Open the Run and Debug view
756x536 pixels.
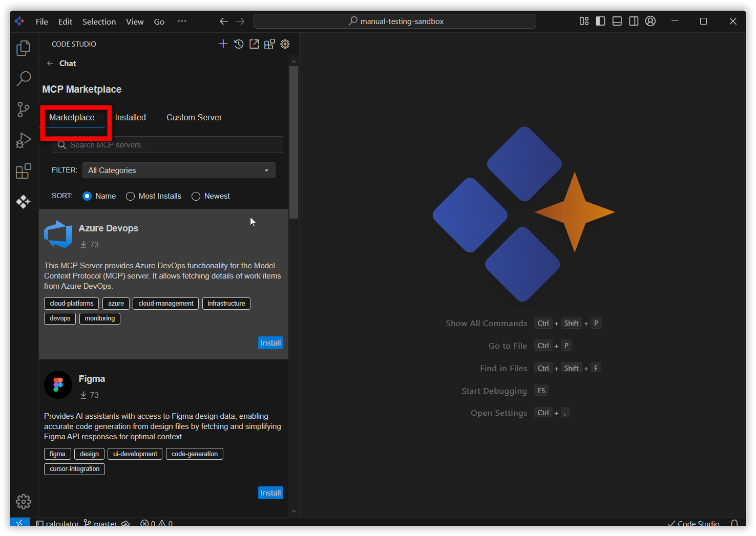pyautogui.click(x=24, y=140)
